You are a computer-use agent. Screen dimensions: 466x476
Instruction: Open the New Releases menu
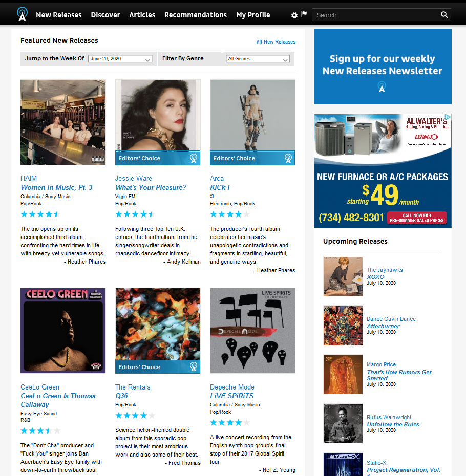pos(58,15)
